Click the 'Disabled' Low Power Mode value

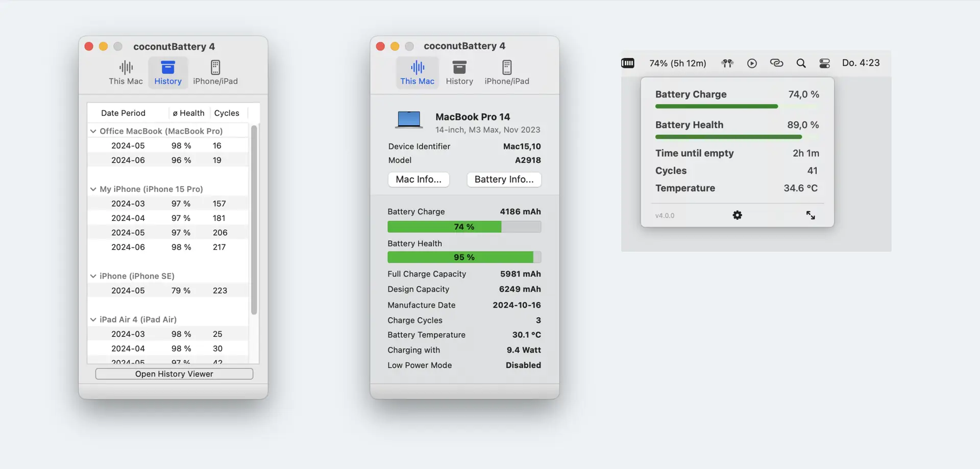click(523, 365)
